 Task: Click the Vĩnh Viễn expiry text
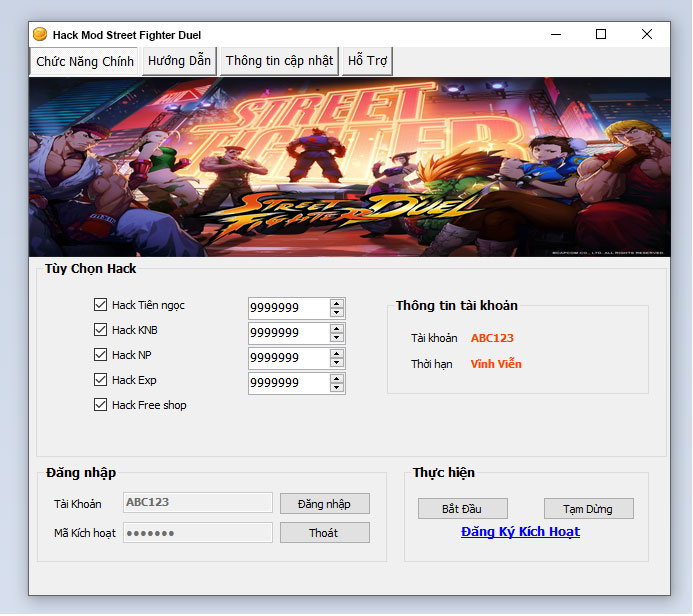coord(496,364)
